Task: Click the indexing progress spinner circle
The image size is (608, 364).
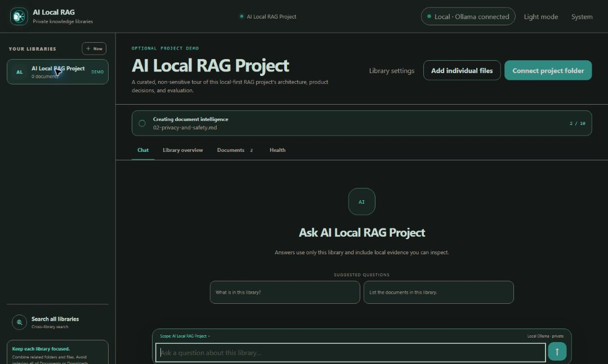Action: (142, 123)
